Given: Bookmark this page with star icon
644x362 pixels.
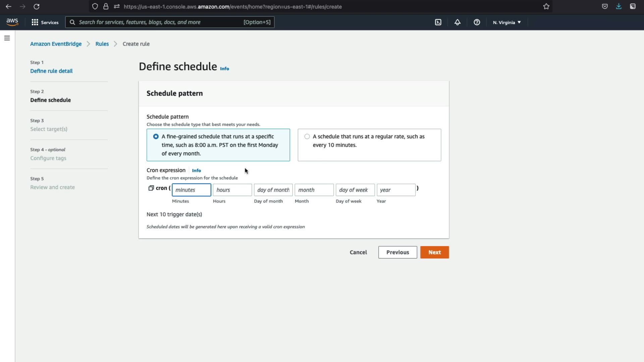Looking at the screenshot, I should point(546,6).
